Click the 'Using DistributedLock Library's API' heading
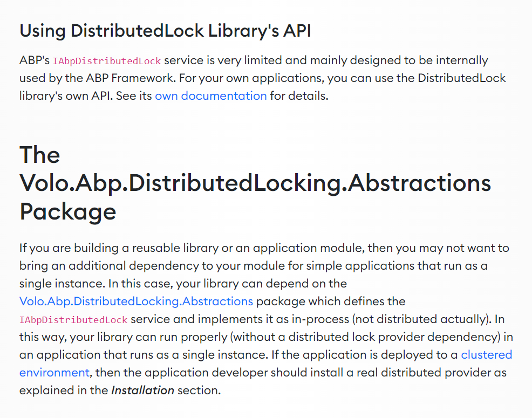The width and height of the screenshot is (532, 418). point(165,31)
